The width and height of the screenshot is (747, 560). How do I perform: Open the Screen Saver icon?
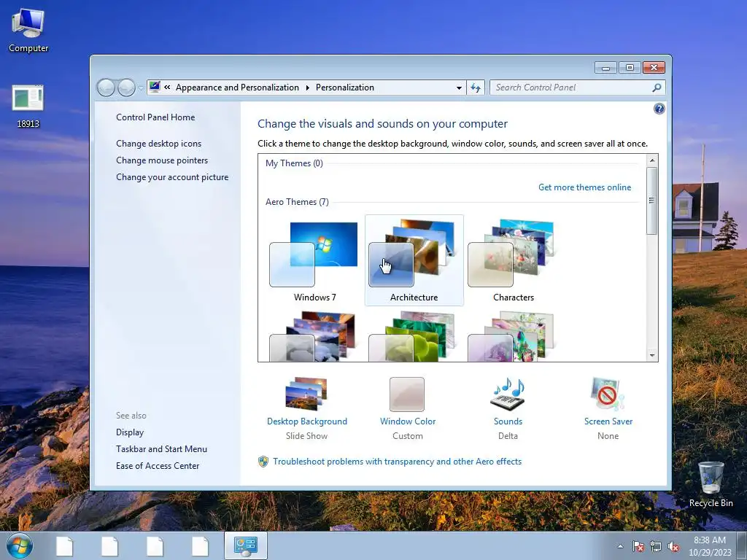(x=608, y=394)
